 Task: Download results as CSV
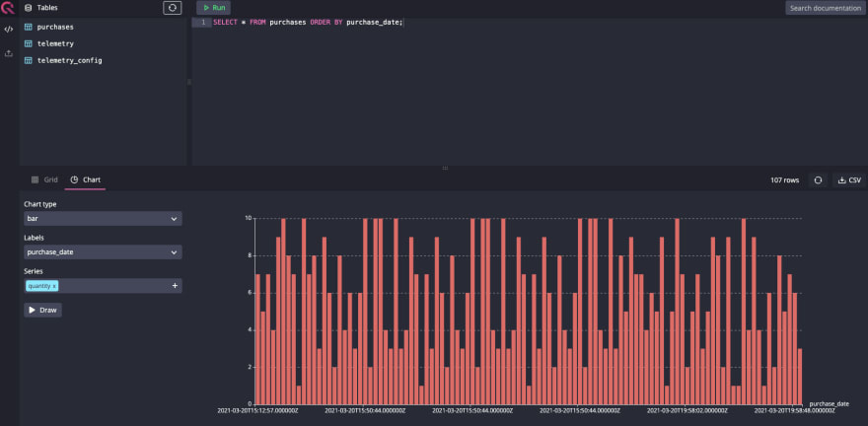849,179
